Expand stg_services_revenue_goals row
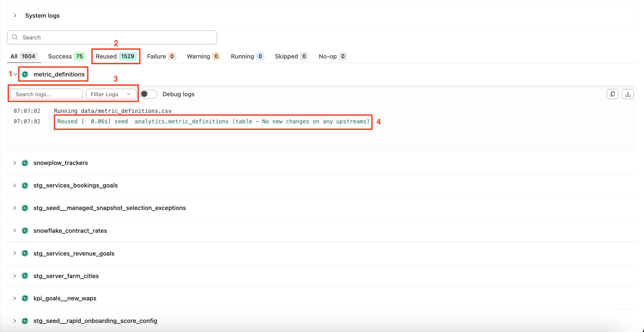 pos(15,253)
